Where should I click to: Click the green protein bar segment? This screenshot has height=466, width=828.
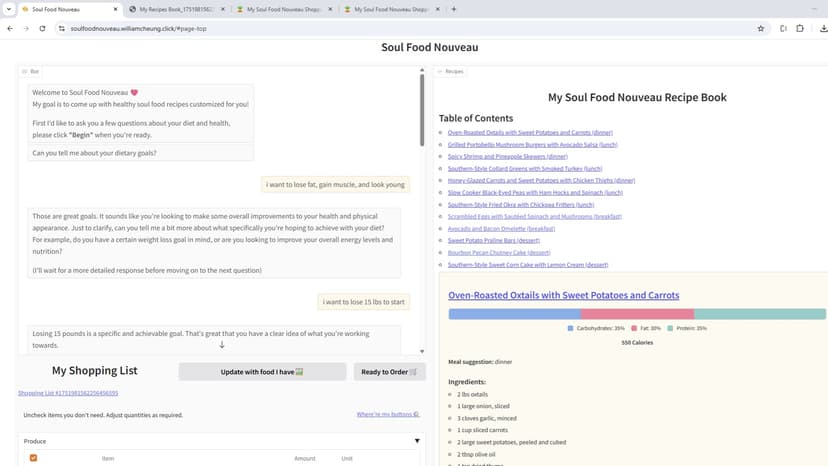pos(760,314)
